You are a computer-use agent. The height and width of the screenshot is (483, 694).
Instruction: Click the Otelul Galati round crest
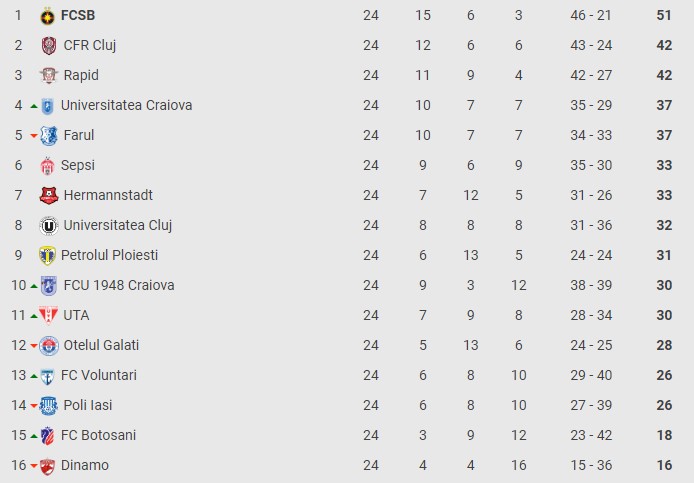[x=49, y=346]
